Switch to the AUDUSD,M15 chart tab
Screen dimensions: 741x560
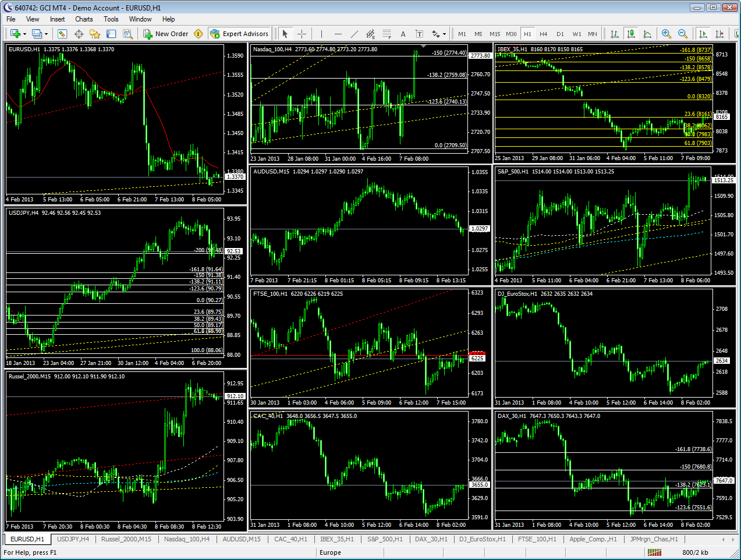[x=242, y=539]
